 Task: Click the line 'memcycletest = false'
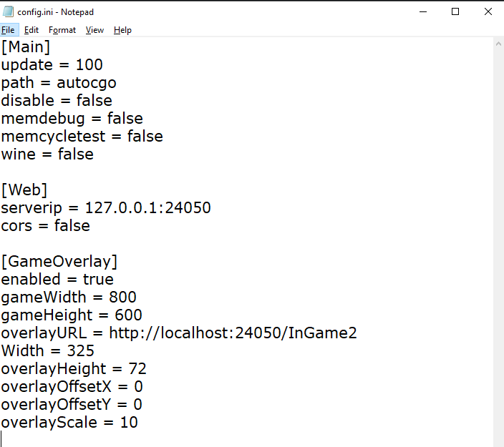click(82, 137)
